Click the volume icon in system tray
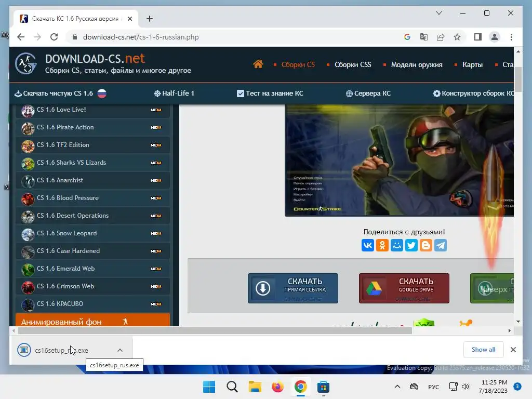The image size is (532, 399). pos(465,387)
